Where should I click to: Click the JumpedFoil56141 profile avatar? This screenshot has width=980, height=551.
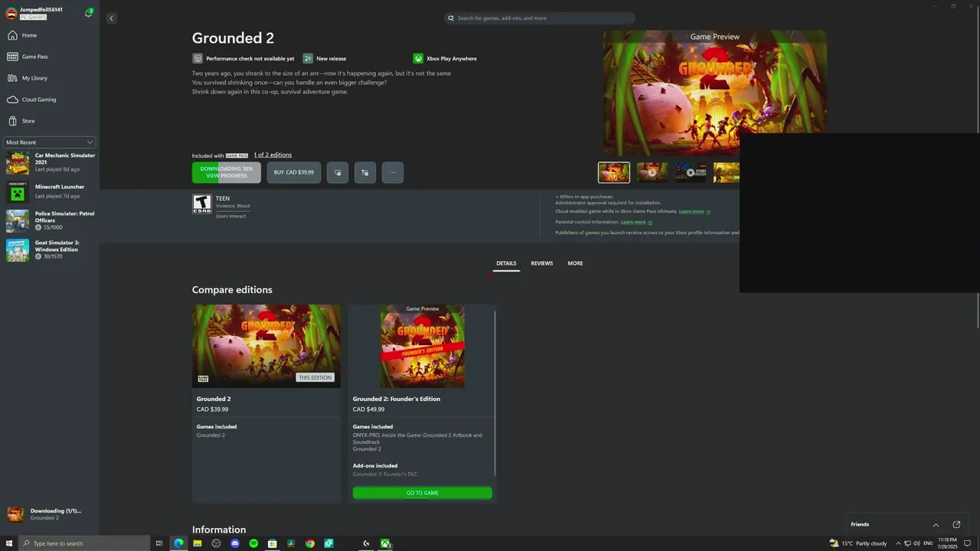point(11,13)
